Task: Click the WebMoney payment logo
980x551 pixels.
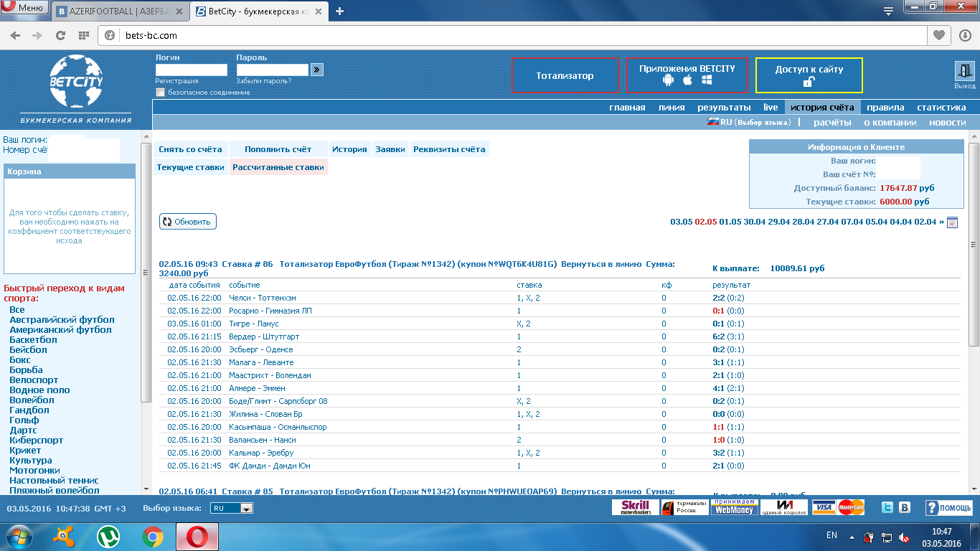Action: point(734,507)
